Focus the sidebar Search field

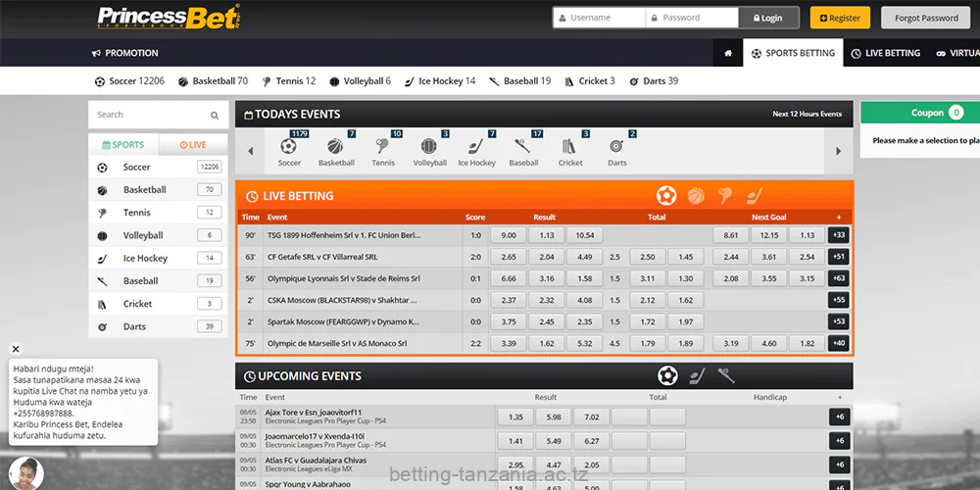click(158, 115)
